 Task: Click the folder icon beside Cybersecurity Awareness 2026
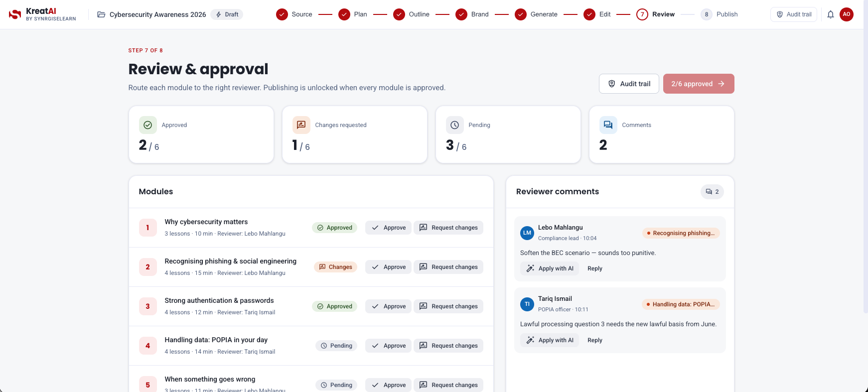tap(101, 14)
